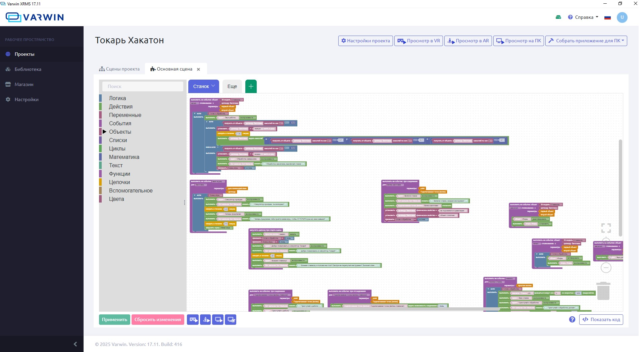The image size is (644, 352).
Task: Click the fit-to-screen frame icon
Action: [606, 228]
